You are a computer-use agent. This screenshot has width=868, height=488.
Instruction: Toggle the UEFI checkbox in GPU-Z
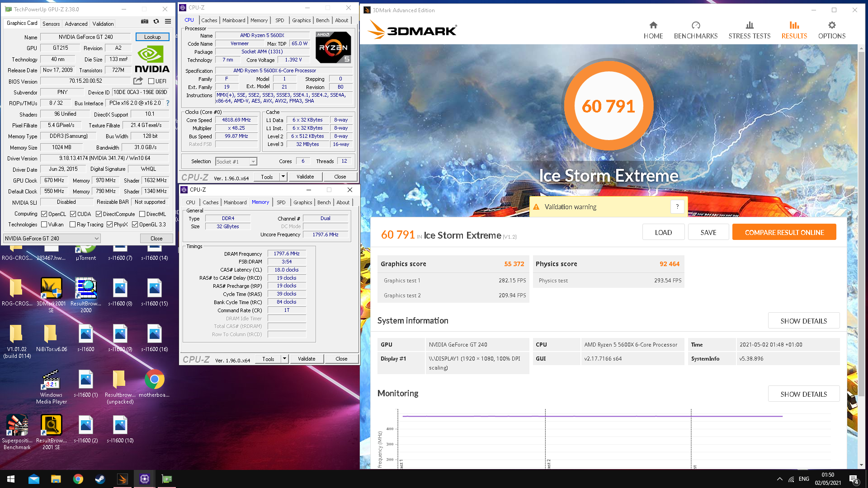coord(151,81)
